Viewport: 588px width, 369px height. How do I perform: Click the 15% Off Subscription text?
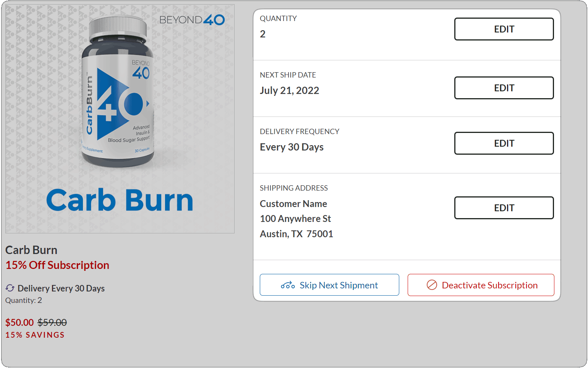(57, 265)
